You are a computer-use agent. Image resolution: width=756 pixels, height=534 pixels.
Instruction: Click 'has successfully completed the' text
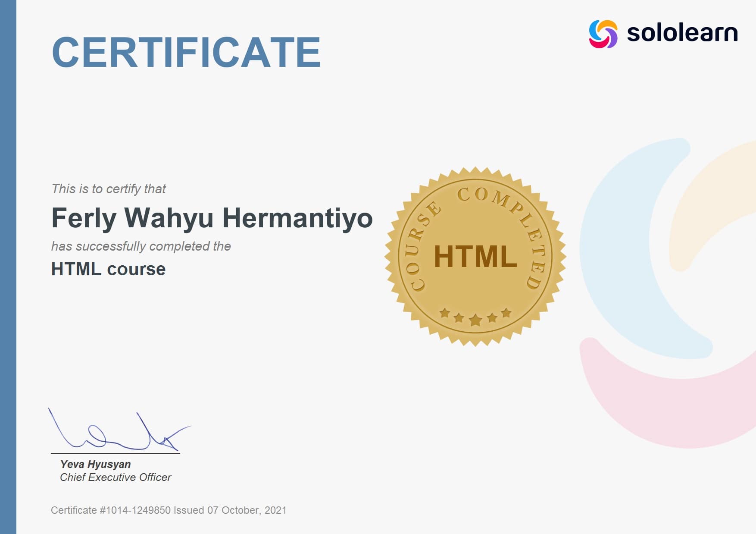click(x=141, y=246)
